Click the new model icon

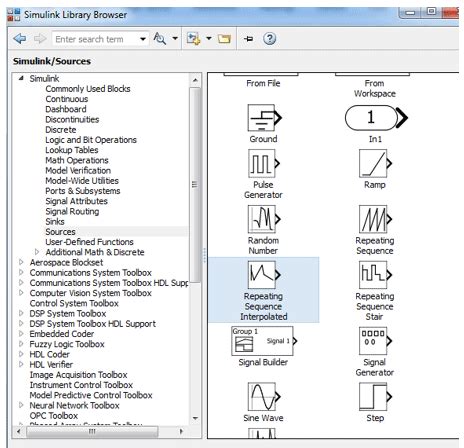click(193, 39)
